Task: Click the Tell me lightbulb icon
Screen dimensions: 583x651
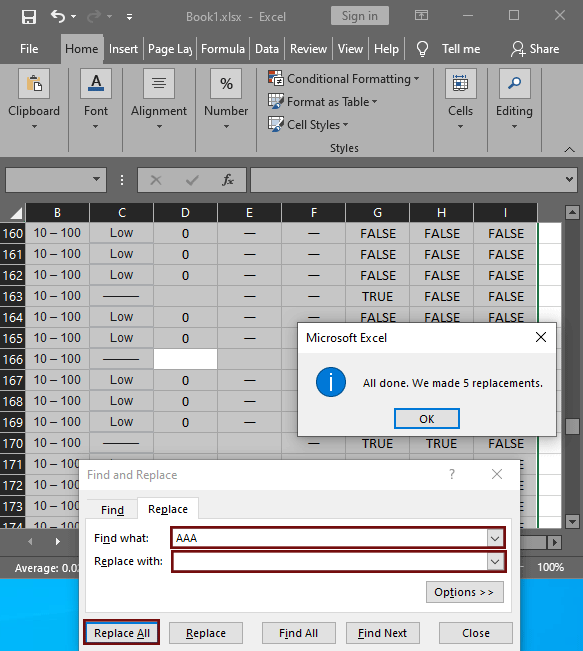Action: 422,49
